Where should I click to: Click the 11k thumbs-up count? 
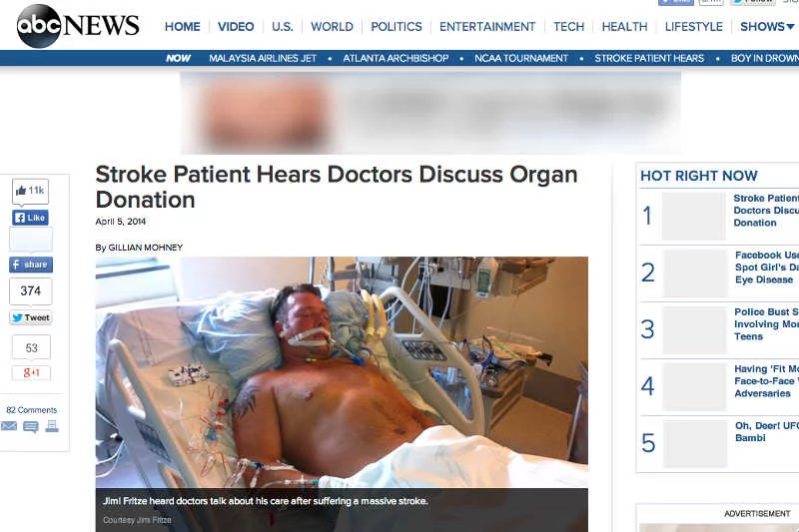tap(30, 191)
